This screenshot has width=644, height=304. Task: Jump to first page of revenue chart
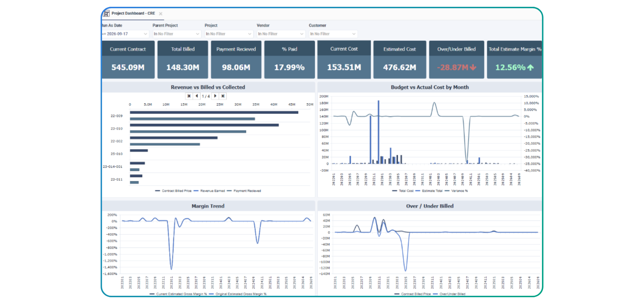[x=189, y=96]
